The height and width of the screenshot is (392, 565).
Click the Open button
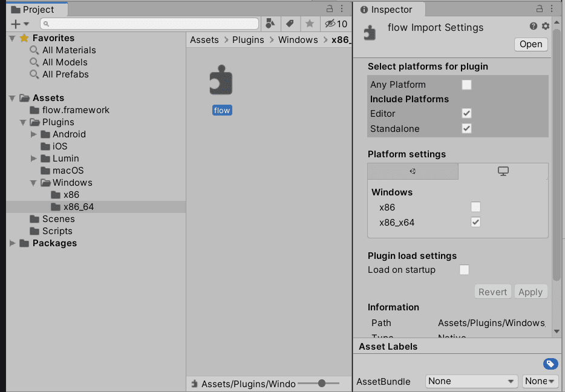pyautogui.click(x=531, y=44)
